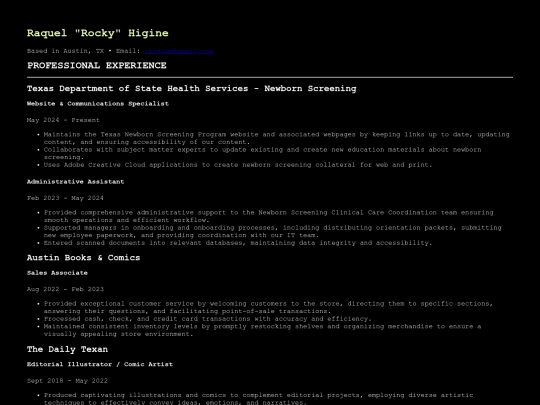
Task: Click bullet 'Provided comprehensive administrative support'
Action: pos(269,216)
